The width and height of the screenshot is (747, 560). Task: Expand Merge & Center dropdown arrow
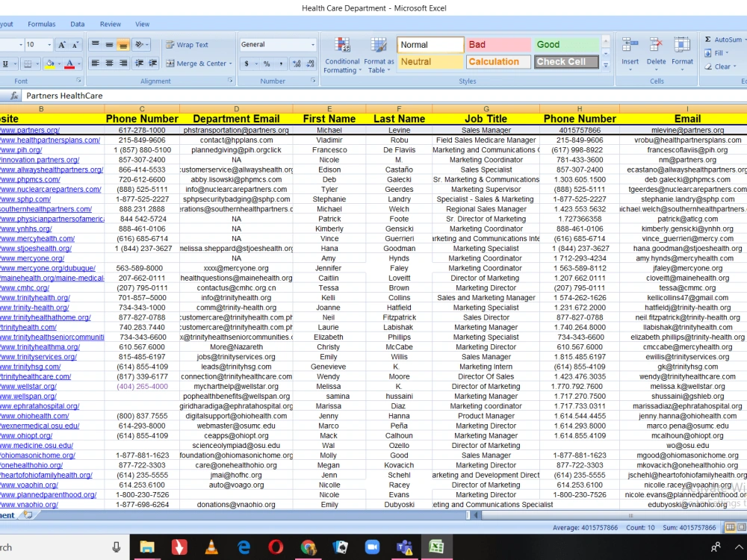231,63
